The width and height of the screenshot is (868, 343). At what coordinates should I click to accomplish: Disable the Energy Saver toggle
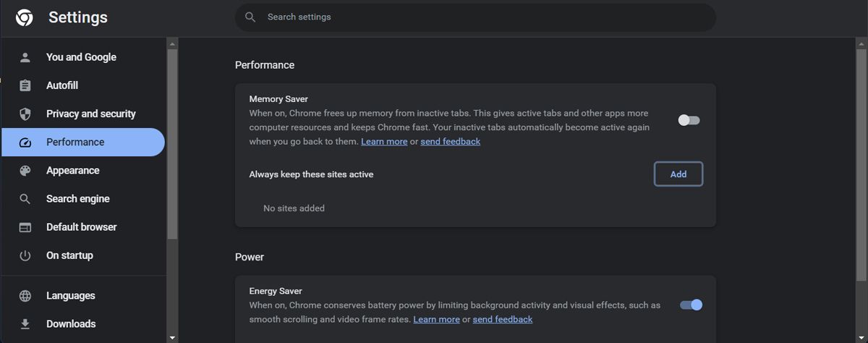coord(691,305)
